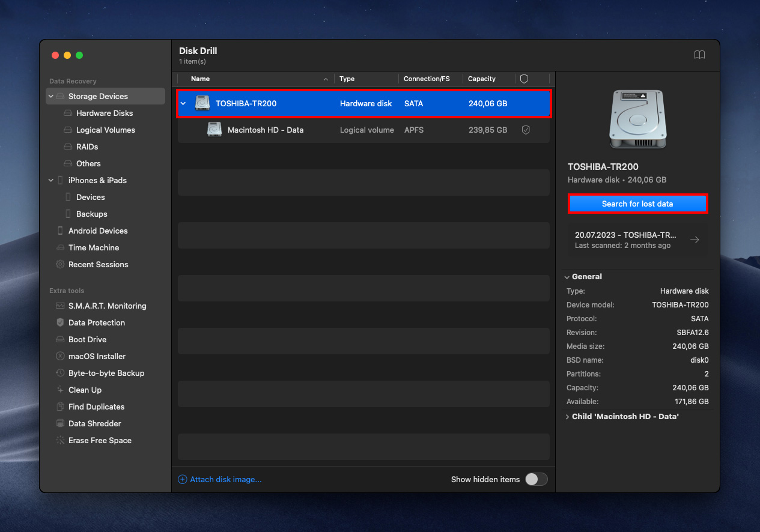
Task: Open Android Devices section
Action: (x=98, y=231)
